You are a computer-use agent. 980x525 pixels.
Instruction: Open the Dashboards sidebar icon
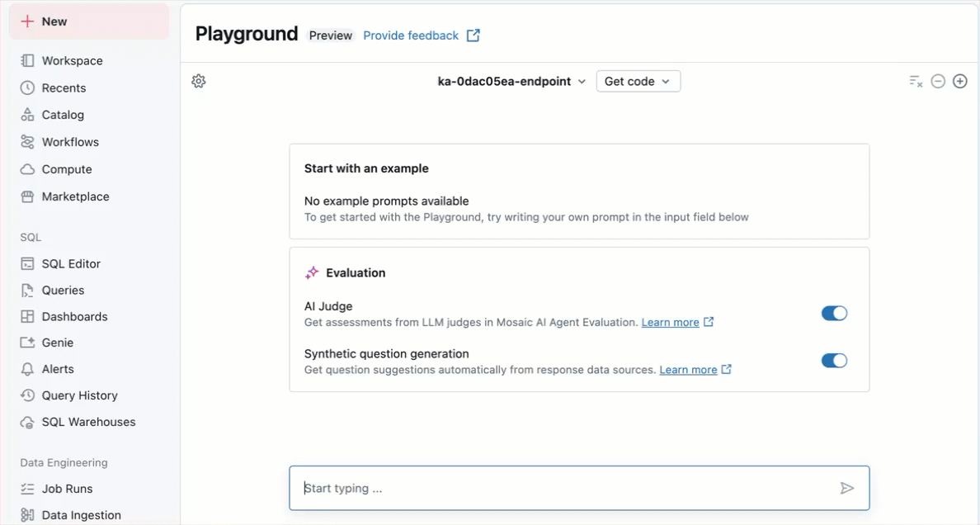point(26,316)
